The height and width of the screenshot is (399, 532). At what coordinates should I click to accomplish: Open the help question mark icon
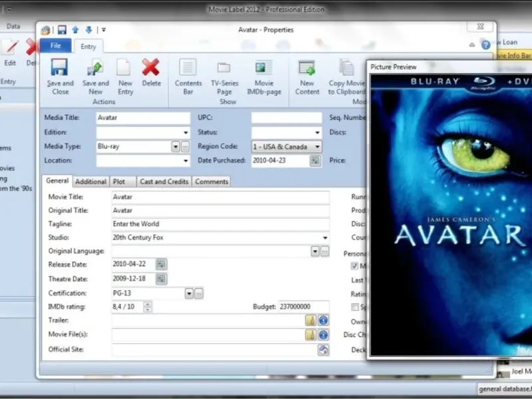coord(486,45)
